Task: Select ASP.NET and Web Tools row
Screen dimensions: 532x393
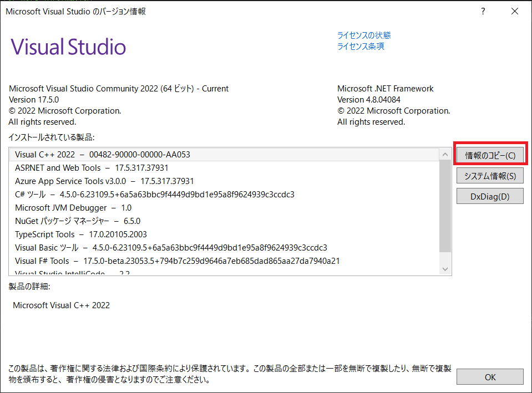Action: click(224, 168)
